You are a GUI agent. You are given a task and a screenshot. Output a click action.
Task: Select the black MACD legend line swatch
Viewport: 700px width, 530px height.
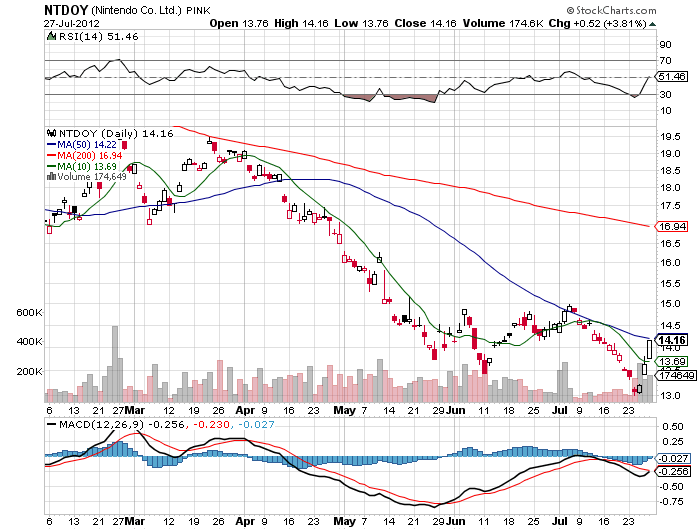(x=52, y=424)
